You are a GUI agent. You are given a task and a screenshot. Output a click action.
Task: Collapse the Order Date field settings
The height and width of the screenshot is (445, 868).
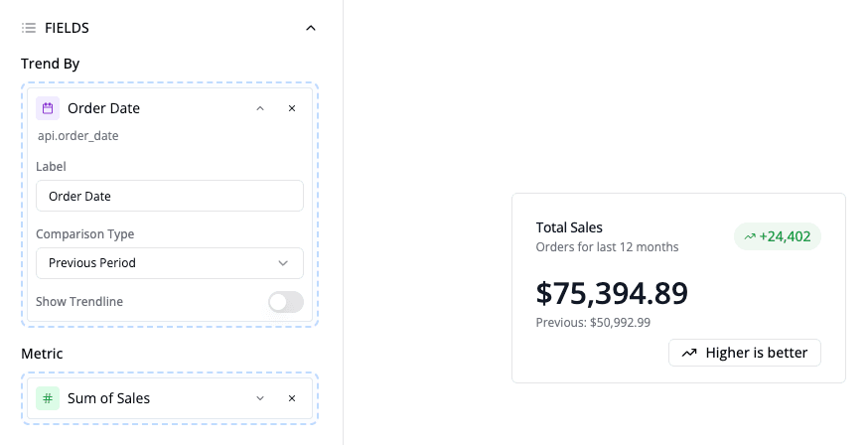[x=260, y=108]
